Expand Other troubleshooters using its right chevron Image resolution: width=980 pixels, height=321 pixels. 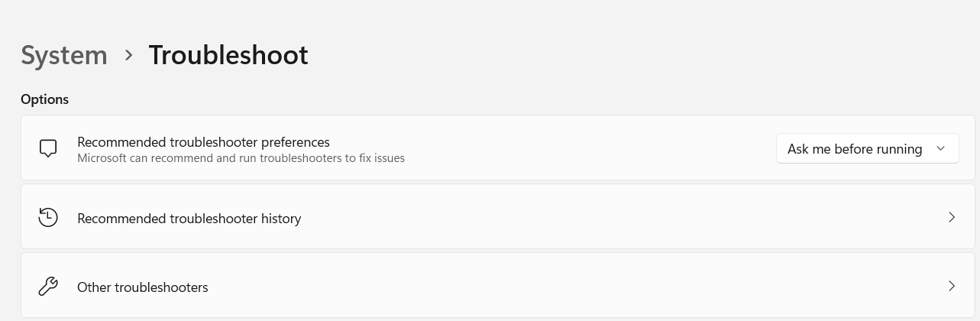(952, 287)
